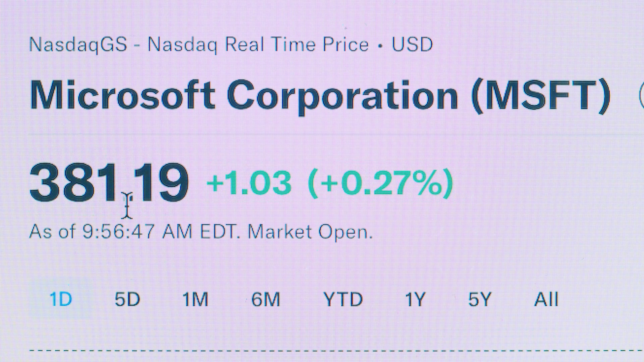Show All-time price history
Viewport: 644px width, 362px height.
(546, 299)
